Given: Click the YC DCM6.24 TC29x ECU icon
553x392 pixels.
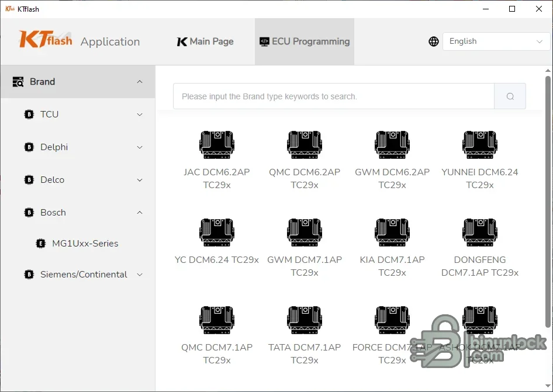Looking at the screenshot, I should click(216, 233).
